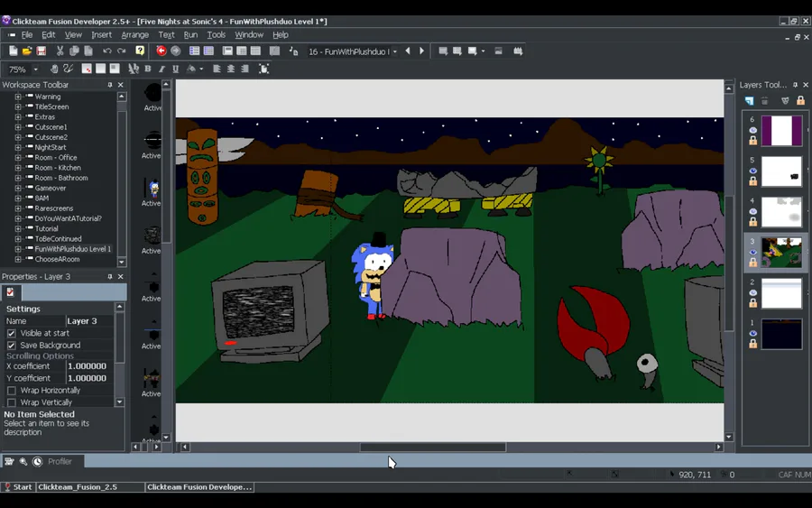Open the Tools menu
Viewport: 812px width, 508px height.
216,34
